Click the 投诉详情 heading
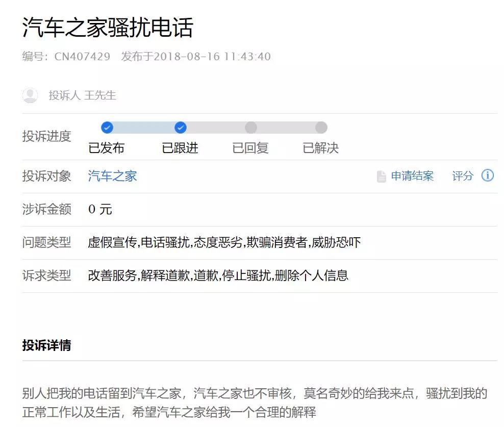Screen dimensions: 504x427 46,345
